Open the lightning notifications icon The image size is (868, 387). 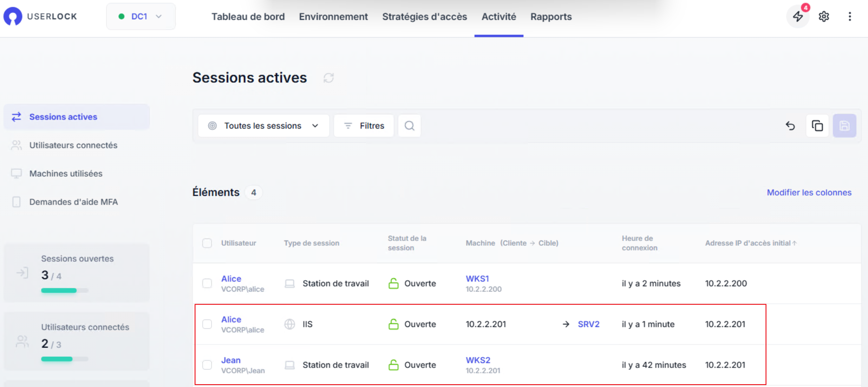[x=798, y=17]
